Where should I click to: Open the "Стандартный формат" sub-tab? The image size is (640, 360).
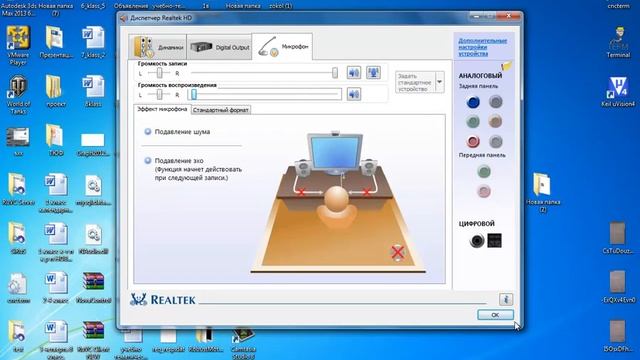tap(220, 110)
